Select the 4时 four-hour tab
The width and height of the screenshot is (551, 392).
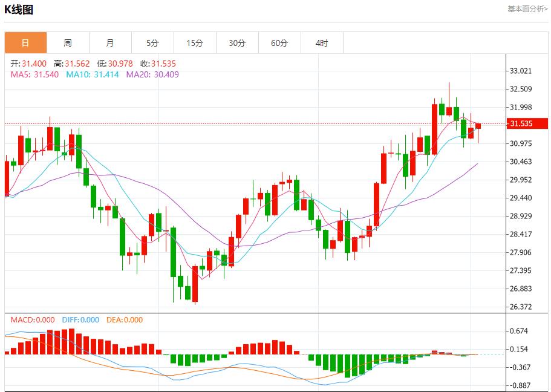coord(322,43)
